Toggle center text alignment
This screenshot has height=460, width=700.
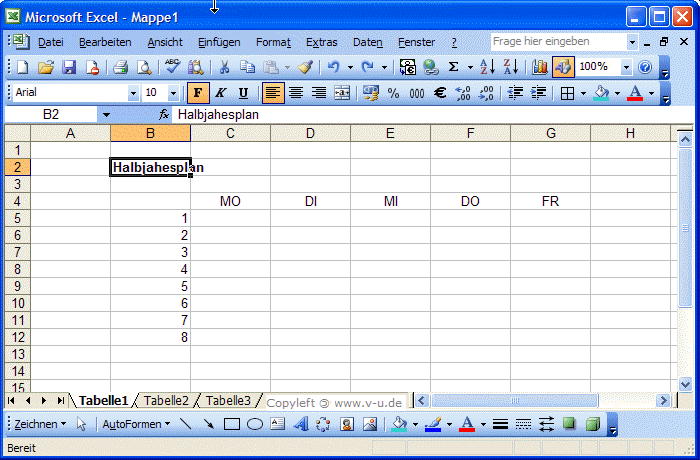(296, 93)
